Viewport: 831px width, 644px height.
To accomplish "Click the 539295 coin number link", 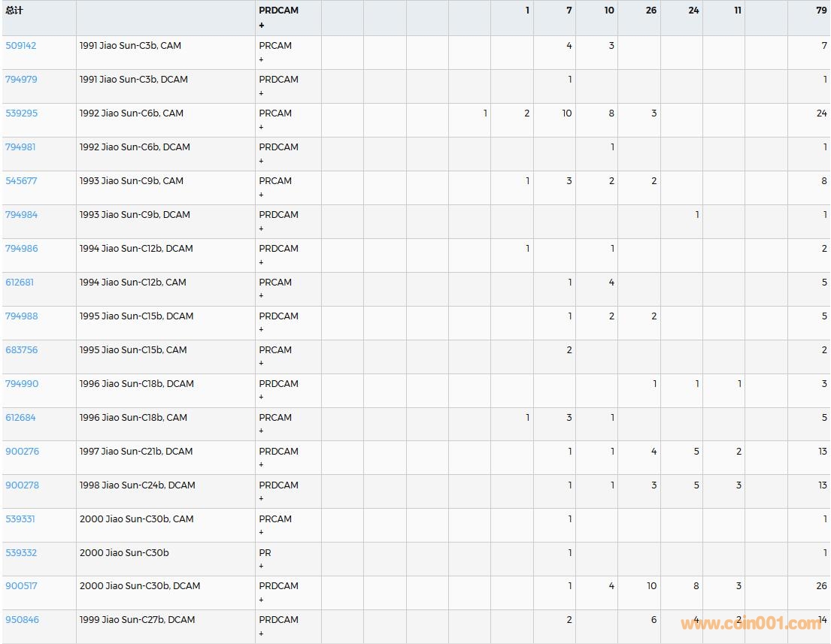I will [21, 113].
